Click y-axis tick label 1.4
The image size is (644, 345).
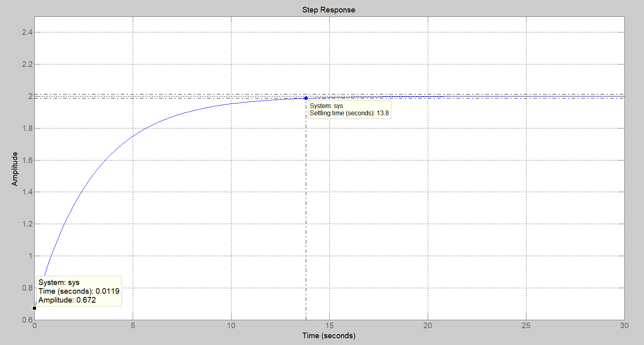coord(27,192)
